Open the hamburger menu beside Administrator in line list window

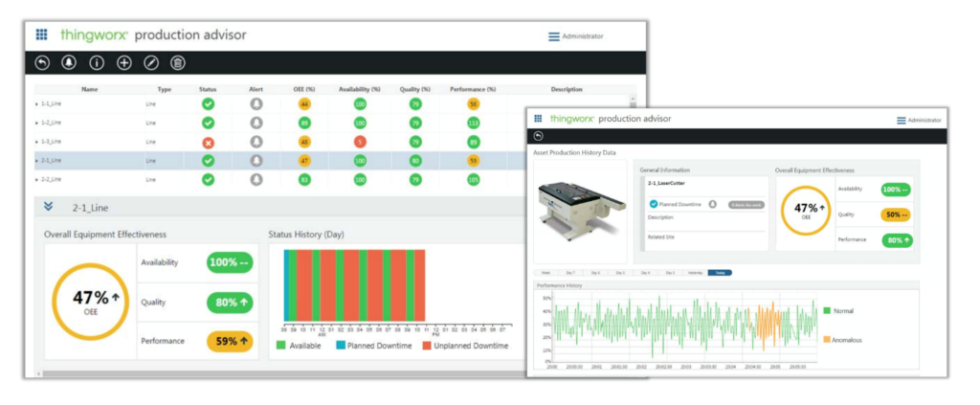pos(554,37)
